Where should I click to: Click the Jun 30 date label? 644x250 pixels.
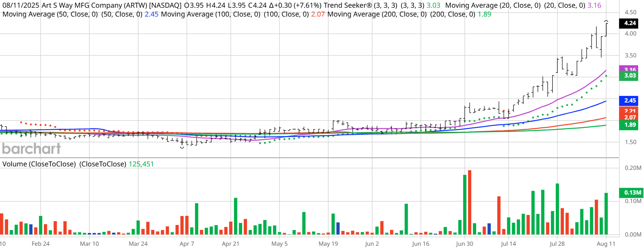click(x=465, y=244)
